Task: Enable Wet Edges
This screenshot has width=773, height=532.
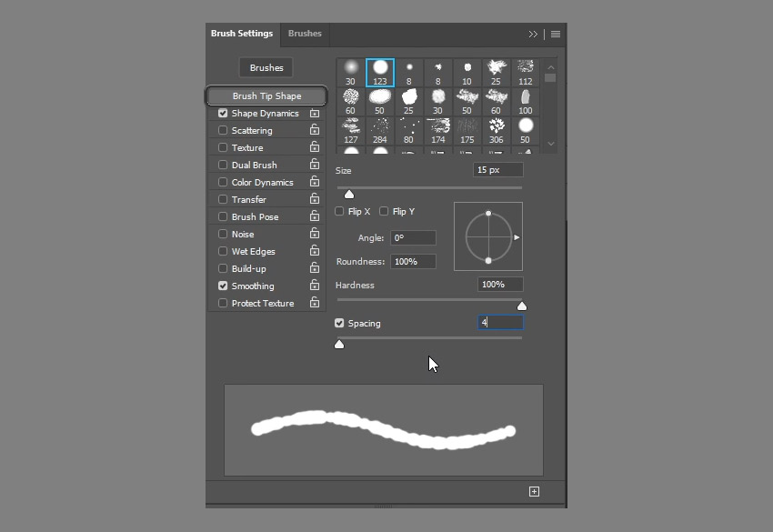Action: click(x=223, y=251)
